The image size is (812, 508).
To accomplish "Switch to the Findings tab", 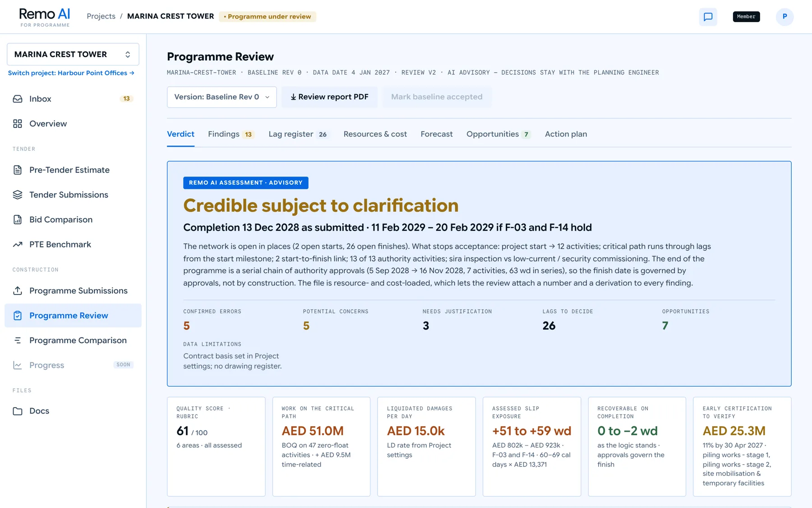I will 231,134.
